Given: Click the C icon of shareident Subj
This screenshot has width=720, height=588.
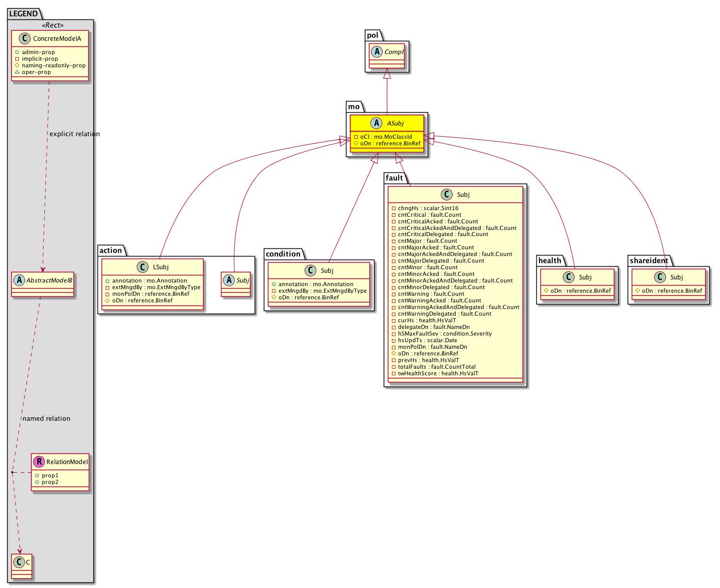Looking at the screenshot, I should [x=660, y=277].
